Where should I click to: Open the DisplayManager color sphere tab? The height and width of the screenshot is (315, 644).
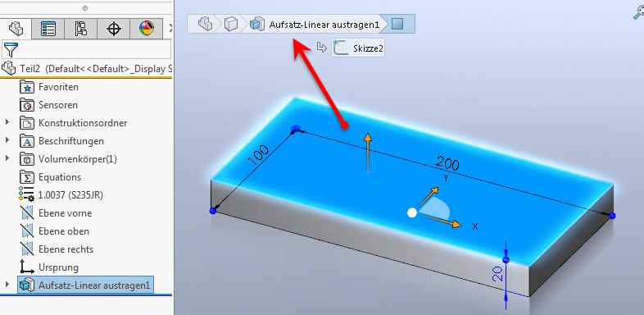click(147, 29)
